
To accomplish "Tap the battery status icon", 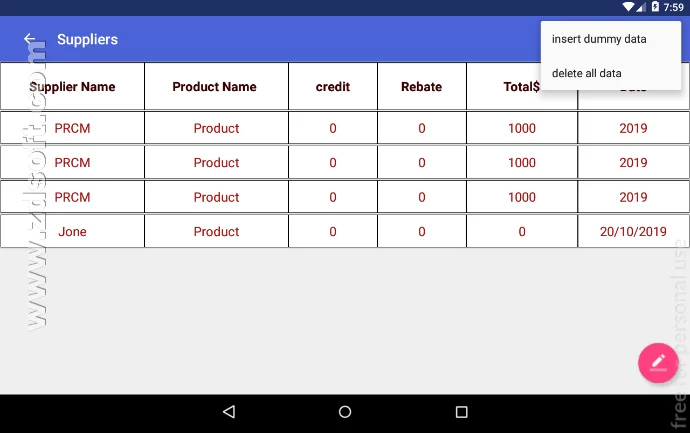I will 655,7.
